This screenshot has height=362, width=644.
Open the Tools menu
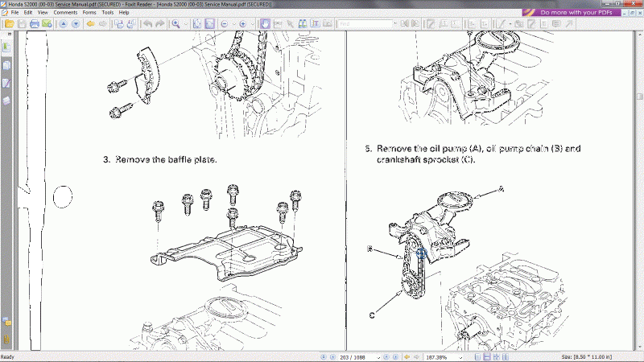[x=107, y=13]
